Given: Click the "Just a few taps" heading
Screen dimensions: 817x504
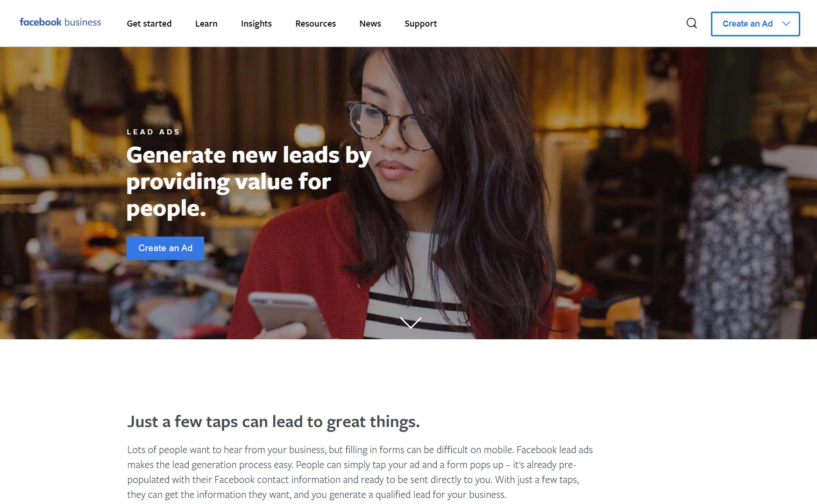Looking at the screenshot, I should 273,421.
